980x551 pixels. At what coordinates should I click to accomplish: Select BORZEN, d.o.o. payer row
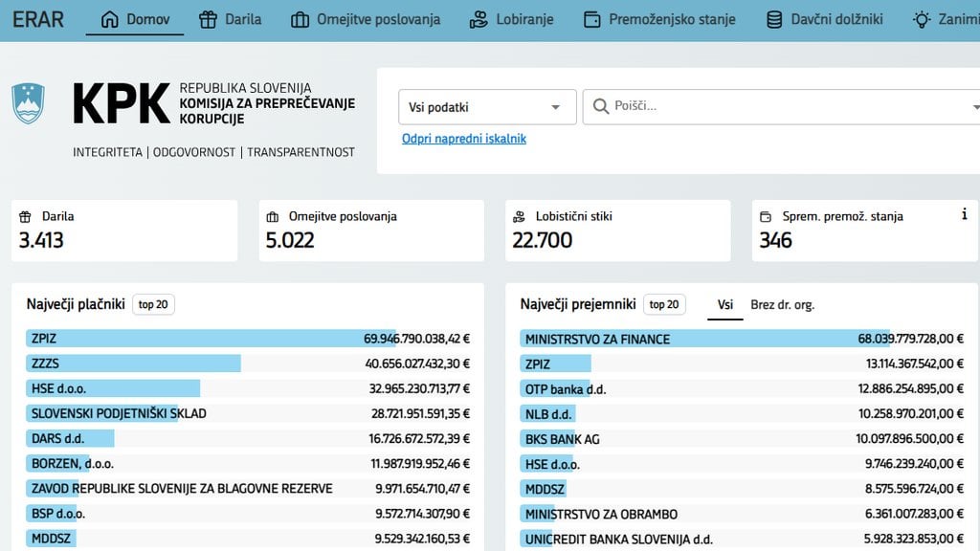[248, 464]
